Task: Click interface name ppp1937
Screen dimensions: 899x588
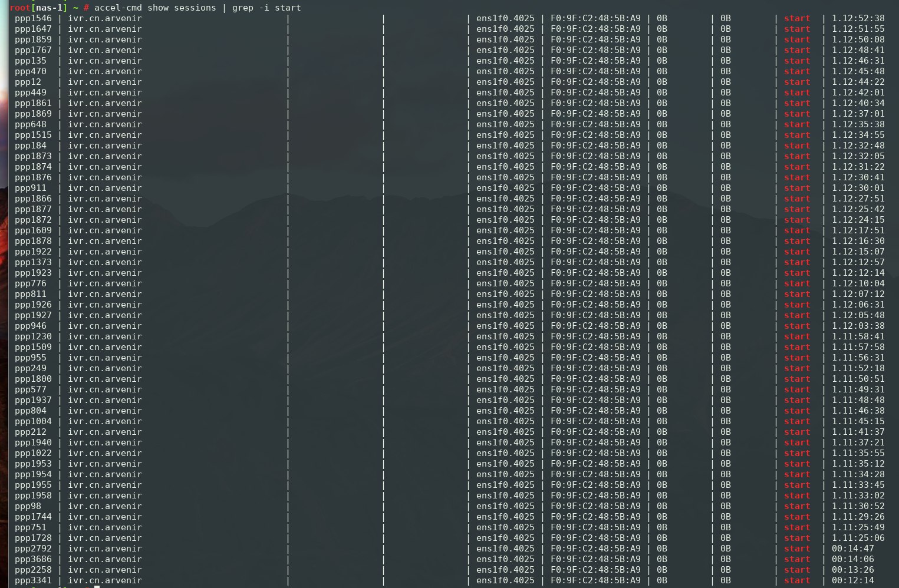Action: tap(34, 400)
